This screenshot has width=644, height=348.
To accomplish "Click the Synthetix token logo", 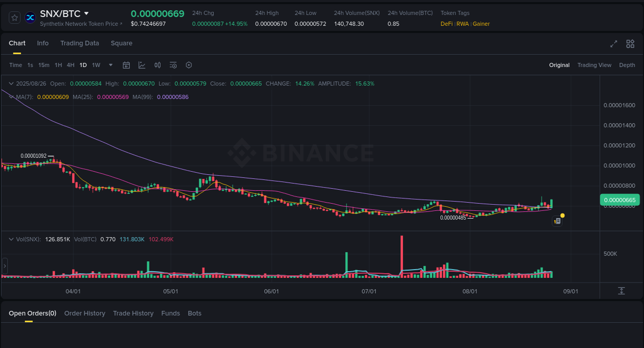I will pos(30,17).
